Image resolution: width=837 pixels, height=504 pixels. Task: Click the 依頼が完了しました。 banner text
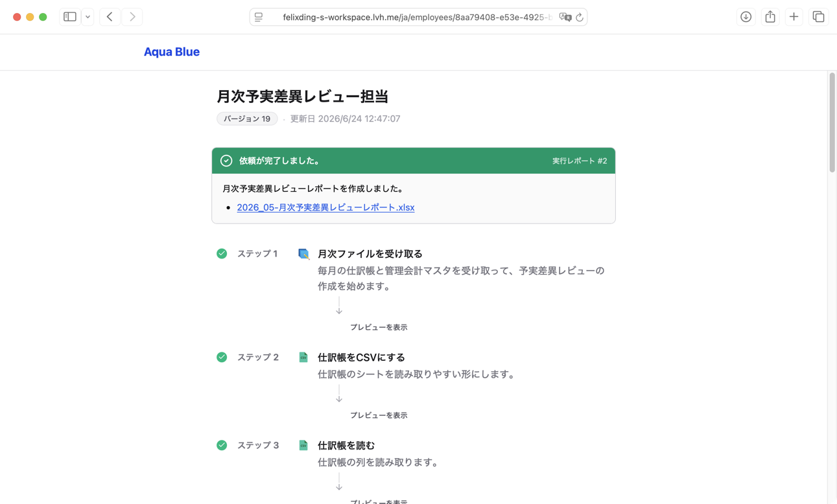click(279, 161)
